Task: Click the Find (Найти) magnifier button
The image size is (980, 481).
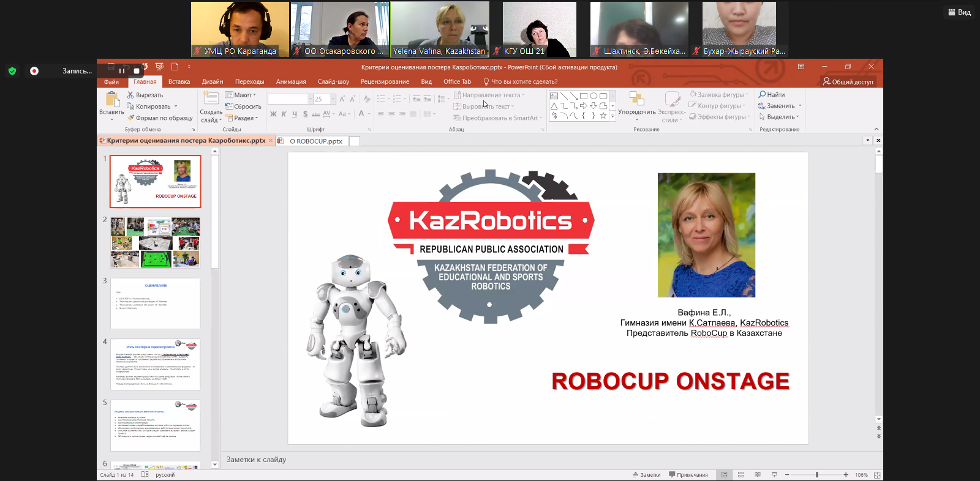Action: pyautogui.click(x=772, y=95)
